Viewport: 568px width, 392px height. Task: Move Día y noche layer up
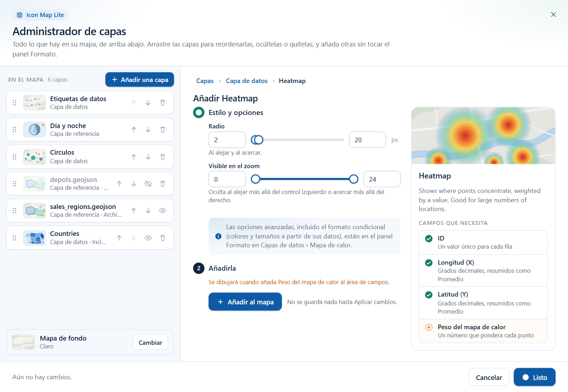tap(133, 130)
